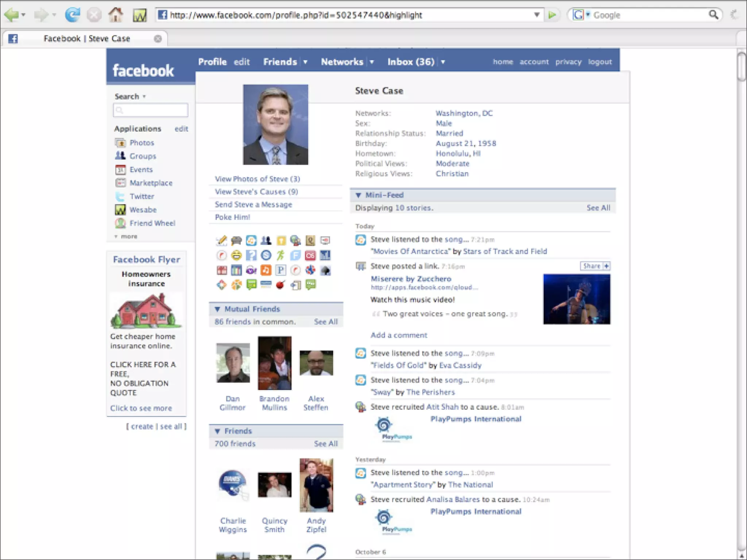747x560 pixels.
Task: Click the blue P app icon in grid
Action: tap(280, 270)
